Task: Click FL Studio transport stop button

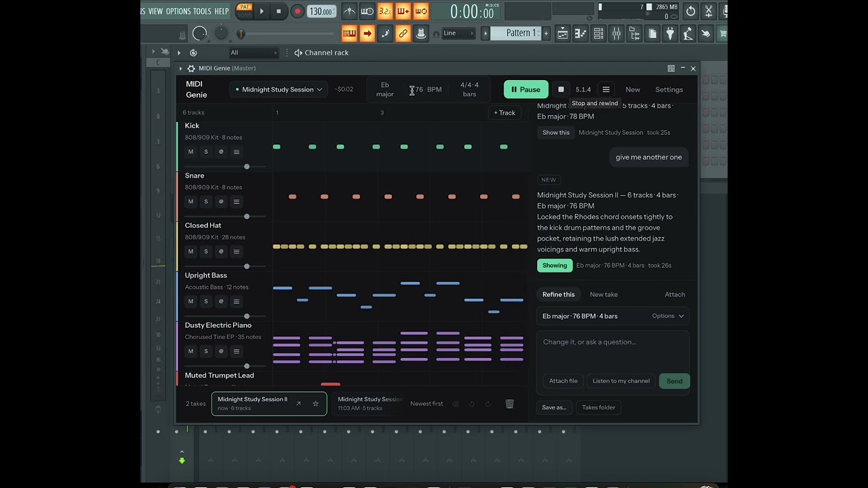Action: tap(279, 11)
